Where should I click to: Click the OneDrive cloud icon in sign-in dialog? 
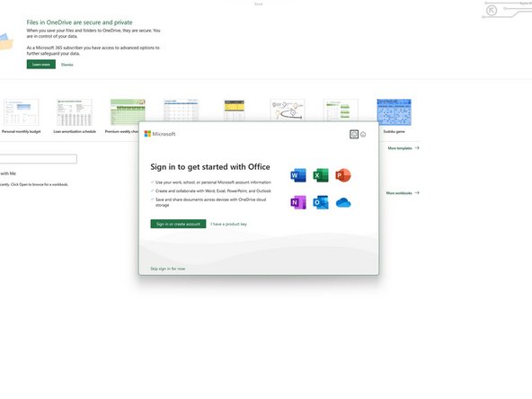[343, 203]
